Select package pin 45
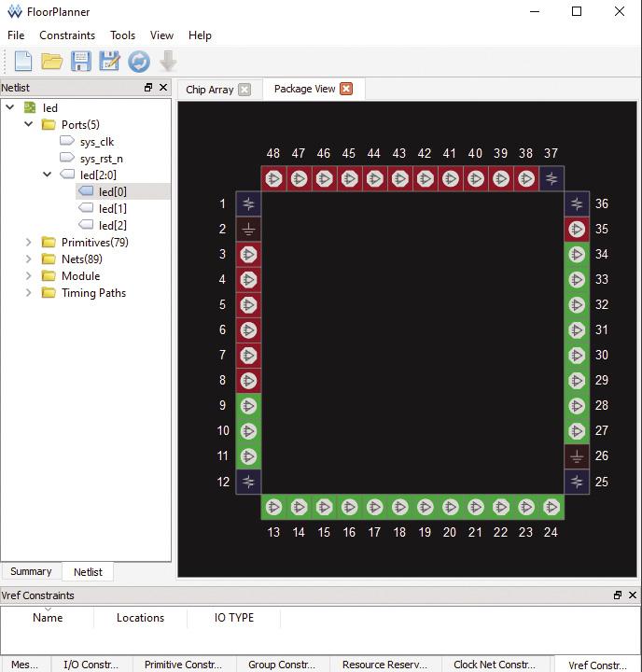Screen dimensions: 642x672 coord(349,178)
